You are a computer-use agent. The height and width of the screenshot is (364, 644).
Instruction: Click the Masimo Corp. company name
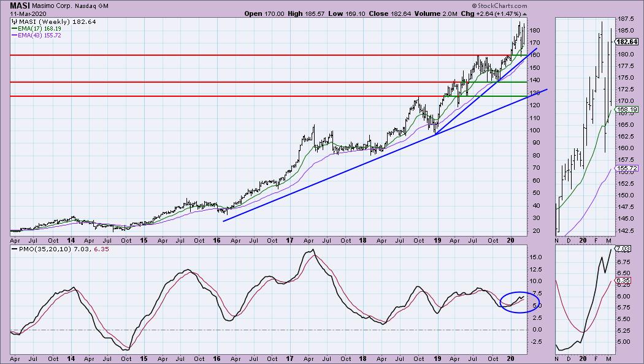[52, 6]
